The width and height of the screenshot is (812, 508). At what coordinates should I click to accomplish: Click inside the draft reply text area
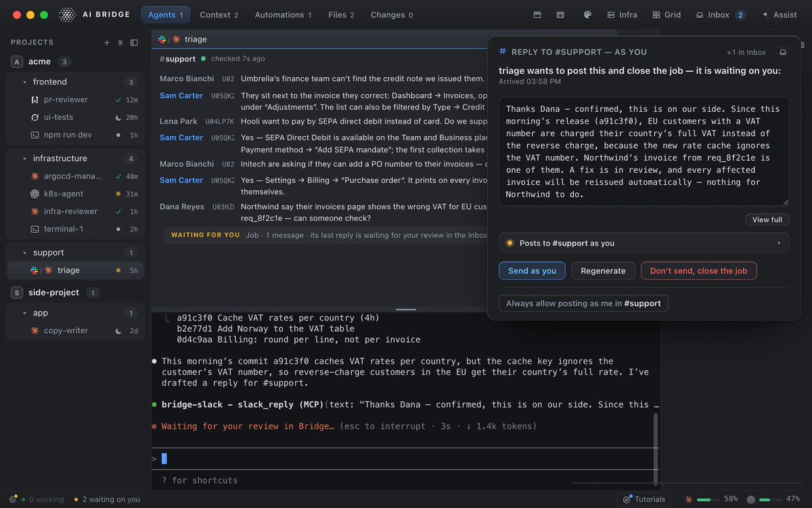click(644, 151)
